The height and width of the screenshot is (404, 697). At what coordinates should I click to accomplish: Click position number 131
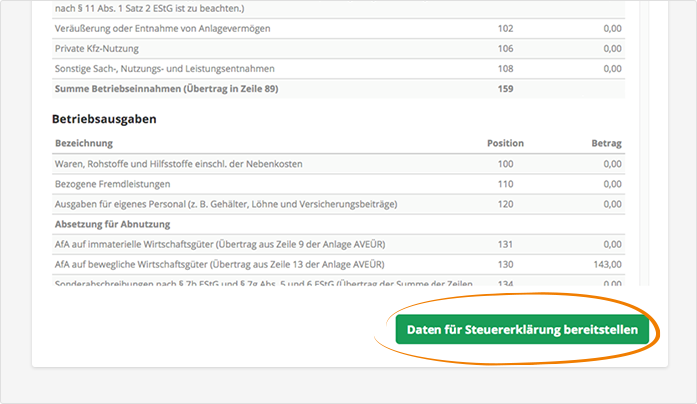click(505, 244)
